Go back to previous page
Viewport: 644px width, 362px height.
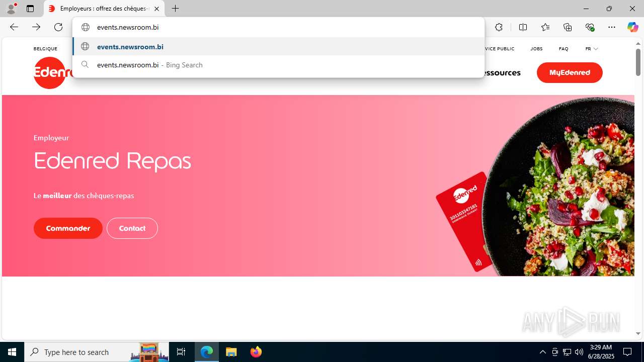click(x=14, y=27)
